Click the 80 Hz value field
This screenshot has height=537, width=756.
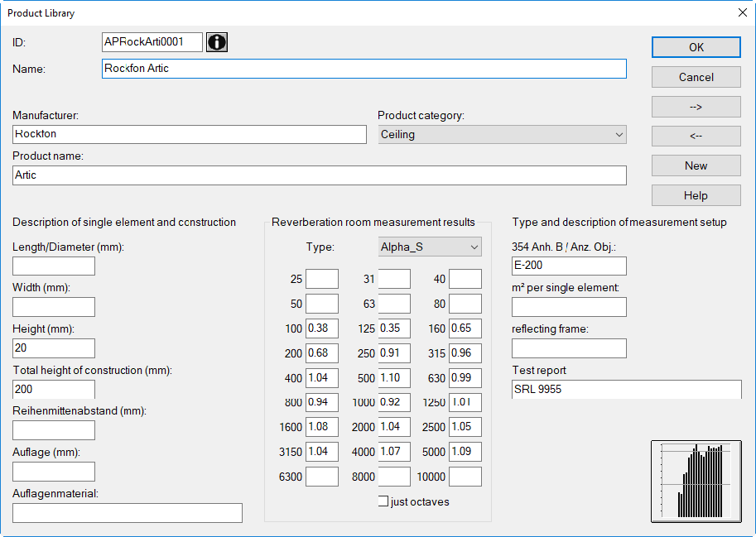pos(465,304)
